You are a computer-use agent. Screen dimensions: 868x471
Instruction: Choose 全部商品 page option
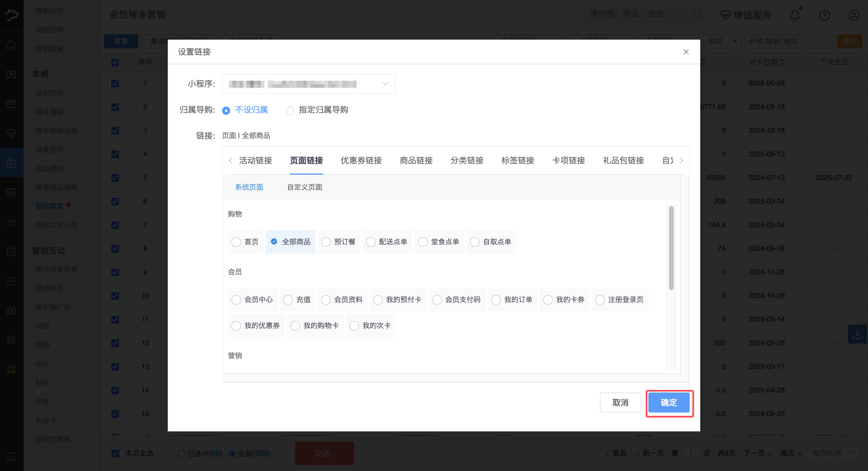click(291, 242)
